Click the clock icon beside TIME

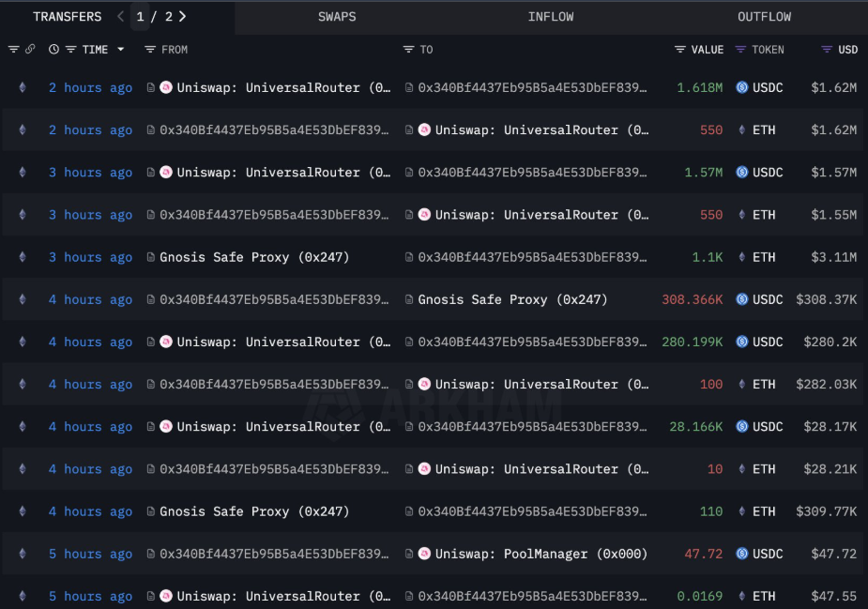[x=53, y=49]
